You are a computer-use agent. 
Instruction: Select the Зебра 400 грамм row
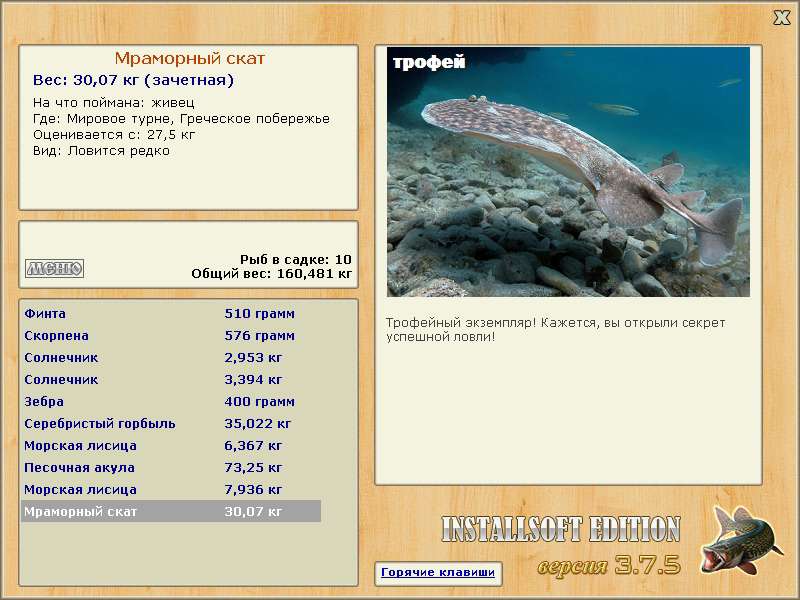point(171,402)
